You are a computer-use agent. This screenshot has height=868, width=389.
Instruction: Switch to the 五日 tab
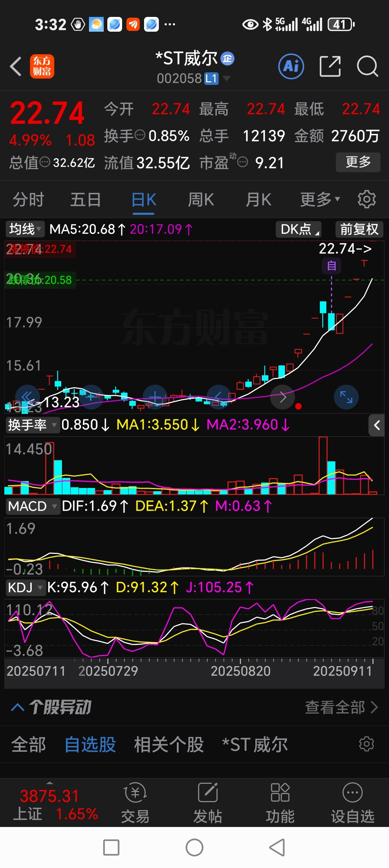coord(85,199)
